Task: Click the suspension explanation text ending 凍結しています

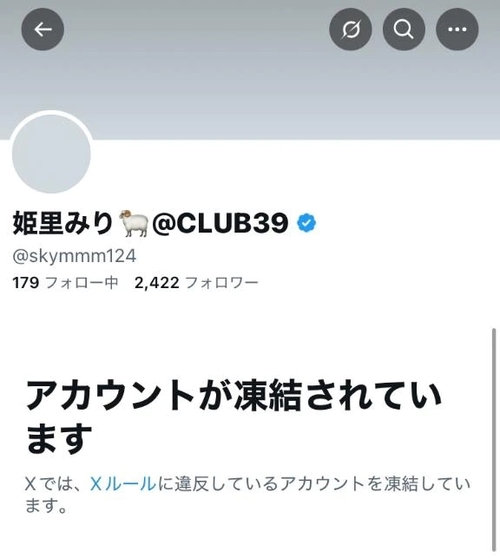Action: click(248, 495)
